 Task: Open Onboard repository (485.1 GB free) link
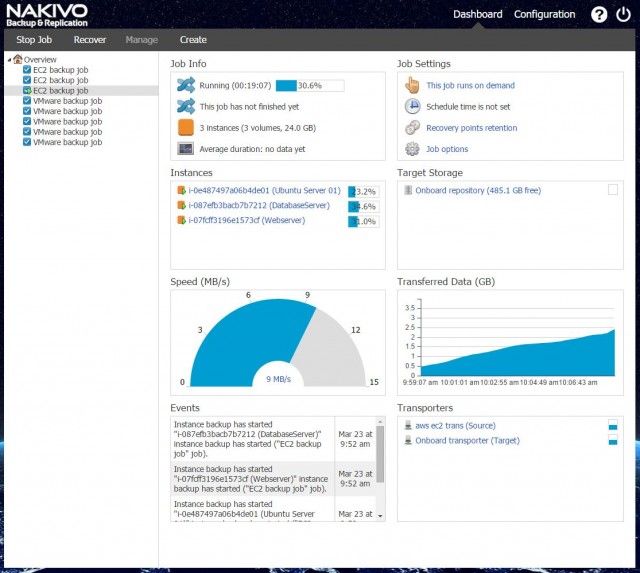click(478, 190)
